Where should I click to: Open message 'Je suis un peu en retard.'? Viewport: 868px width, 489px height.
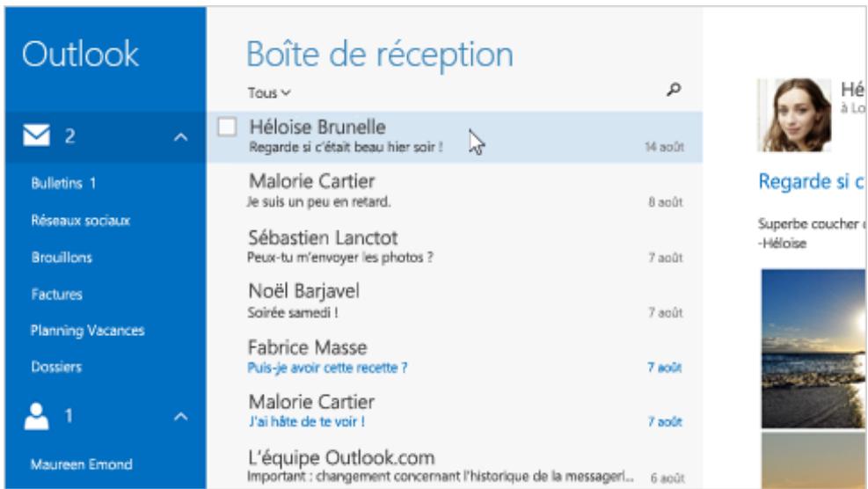pyautogui.click(x=455, y=191)
